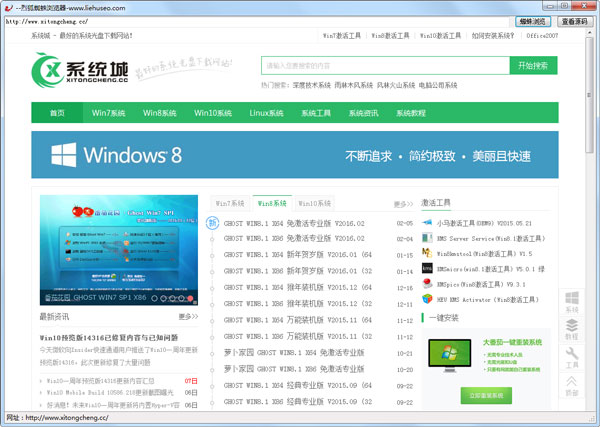Image resolution: width=600 pixels, height=427 pixels.
Task: Click the HEU KMS Activator icon
Action: 427,299
